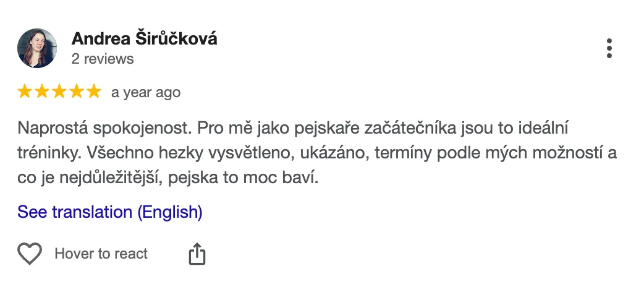Click the fifth yellow rating star
This screenshot has height=292, width=644.
(x=93, y=92)
